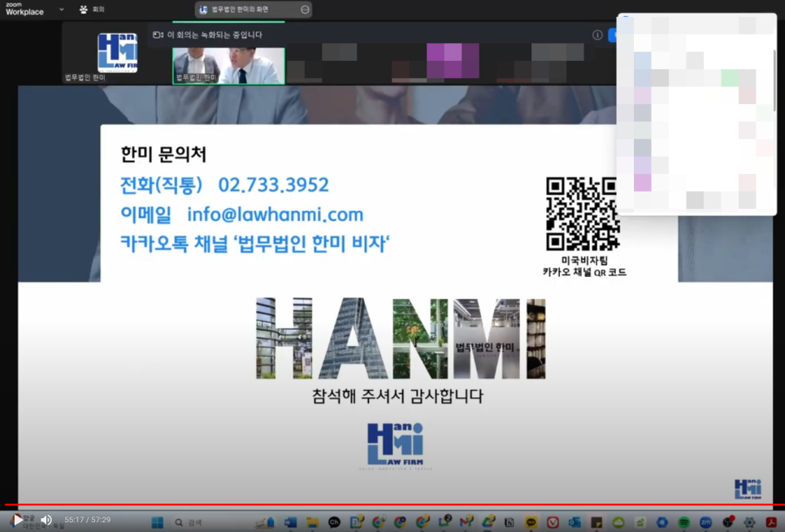785x532 pixels.
Task: Click the recording camera icon in the notification
Action: (158, 35)
